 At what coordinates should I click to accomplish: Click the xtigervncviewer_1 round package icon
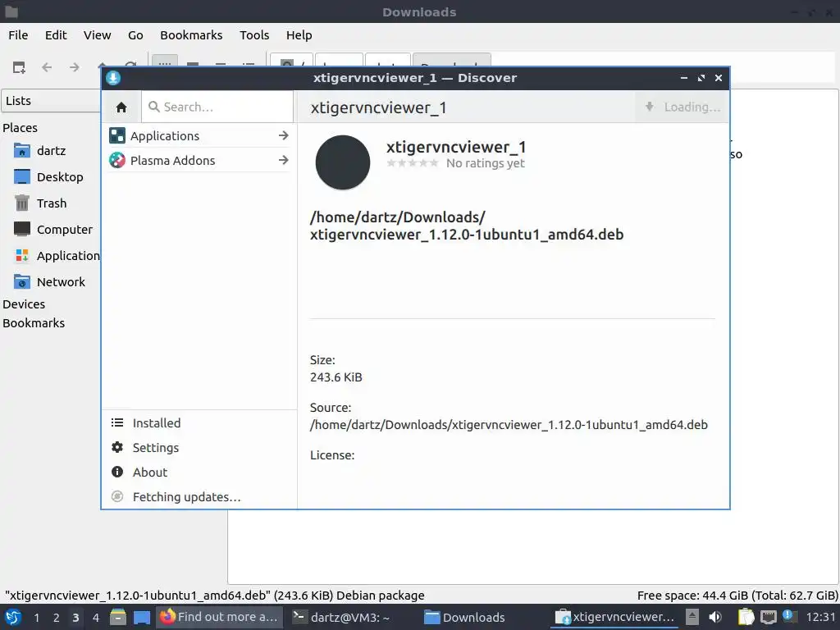[x=343, y=162]
